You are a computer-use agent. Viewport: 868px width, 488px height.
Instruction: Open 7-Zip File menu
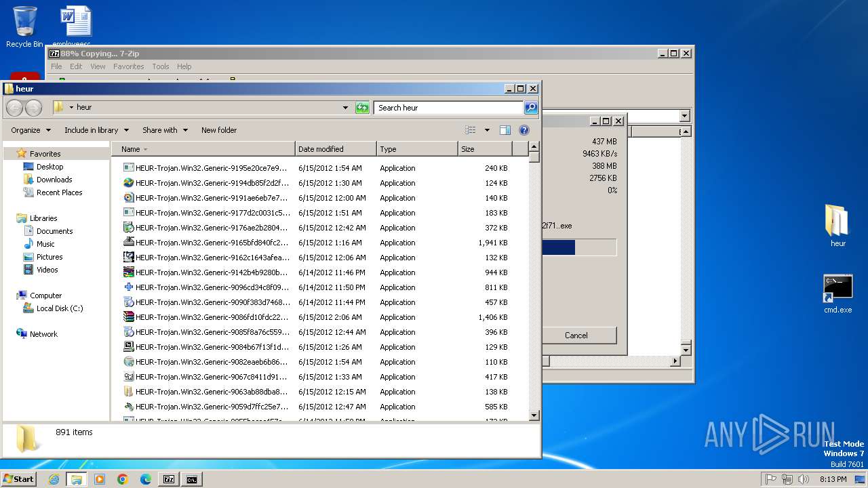coord(56,66)
